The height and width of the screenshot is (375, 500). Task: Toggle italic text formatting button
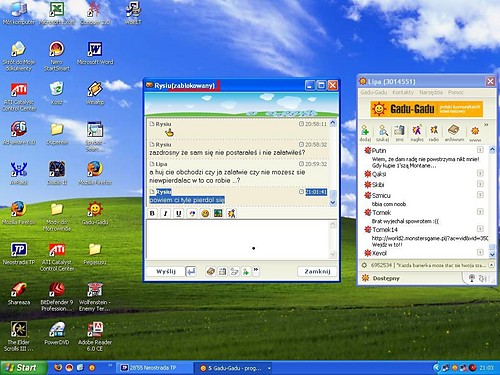pyautogui.click(x=165, y=213)
